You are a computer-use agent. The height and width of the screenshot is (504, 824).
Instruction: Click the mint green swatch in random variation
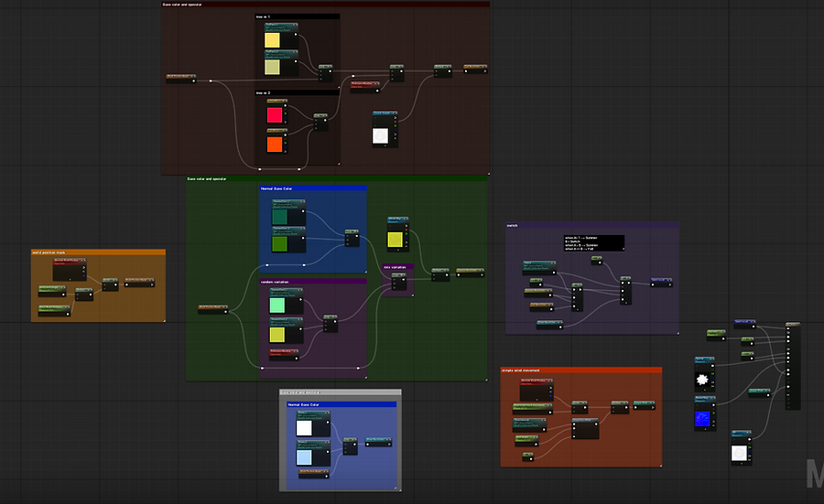point(276,305)
